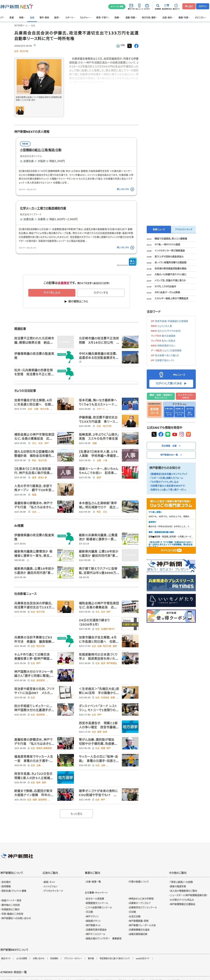Open the 全国・海外 navigation dropdown

pyautogui.click(x=168, y=17)
